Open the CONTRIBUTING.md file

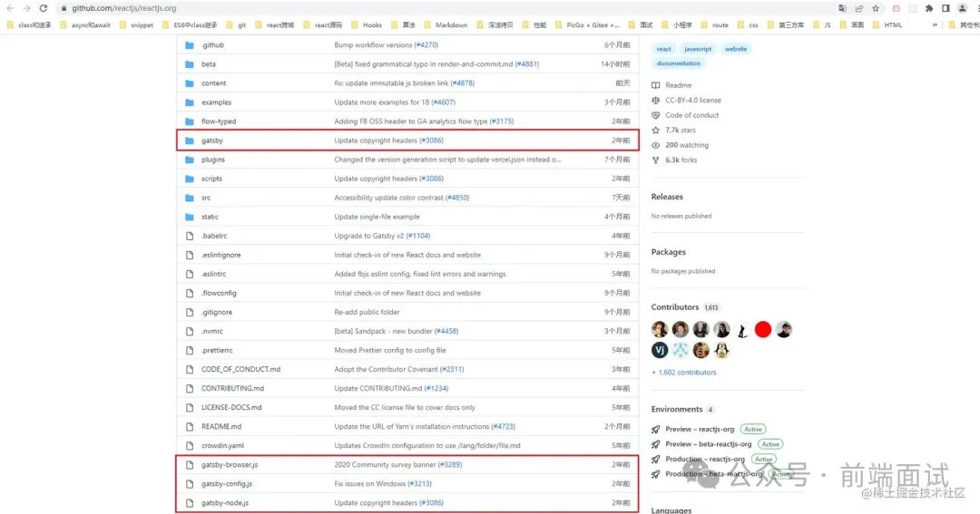pos(232,389)
